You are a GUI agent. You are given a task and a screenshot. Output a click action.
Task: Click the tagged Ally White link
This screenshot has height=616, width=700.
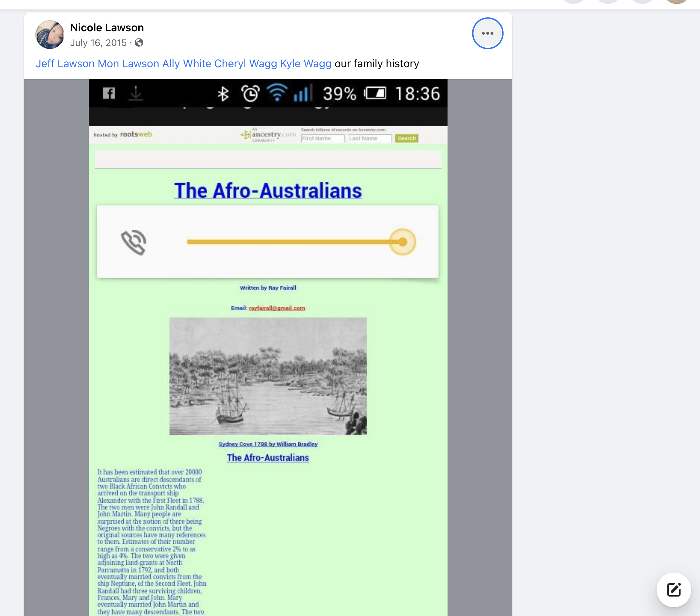coord(186,64)
